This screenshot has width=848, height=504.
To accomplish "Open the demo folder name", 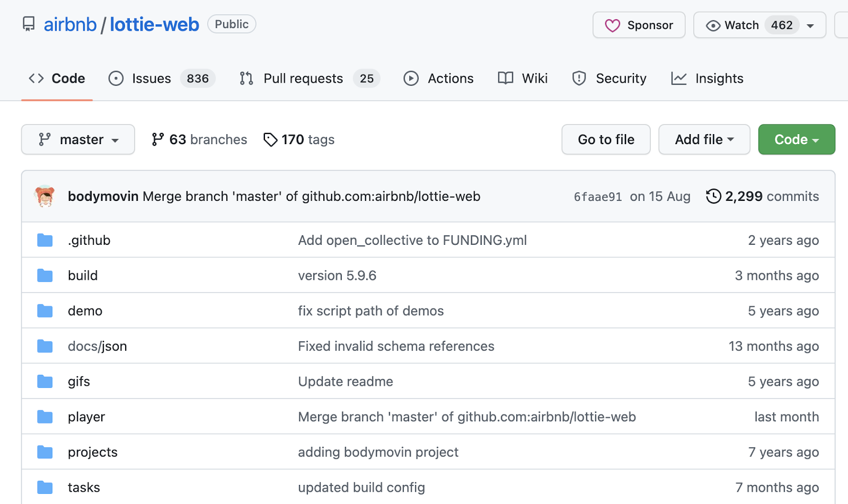I will click(85, 311).
